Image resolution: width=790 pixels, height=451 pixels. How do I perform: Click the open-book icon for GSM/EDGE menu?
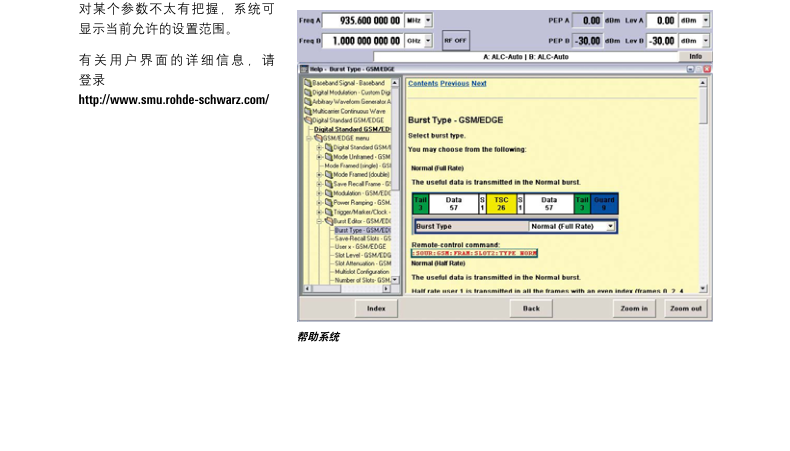coord(318,138)
